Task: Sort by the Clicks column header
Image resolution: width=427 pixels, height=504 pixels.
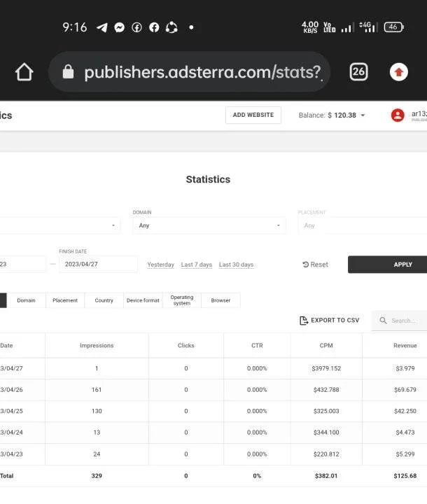Action: coord(186,346)
